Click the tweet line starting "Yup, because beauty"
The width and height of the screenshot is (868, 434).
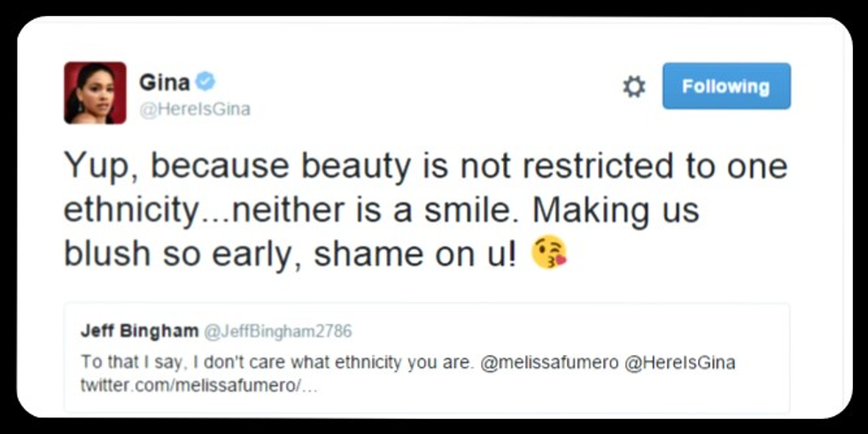coord(425,167)
